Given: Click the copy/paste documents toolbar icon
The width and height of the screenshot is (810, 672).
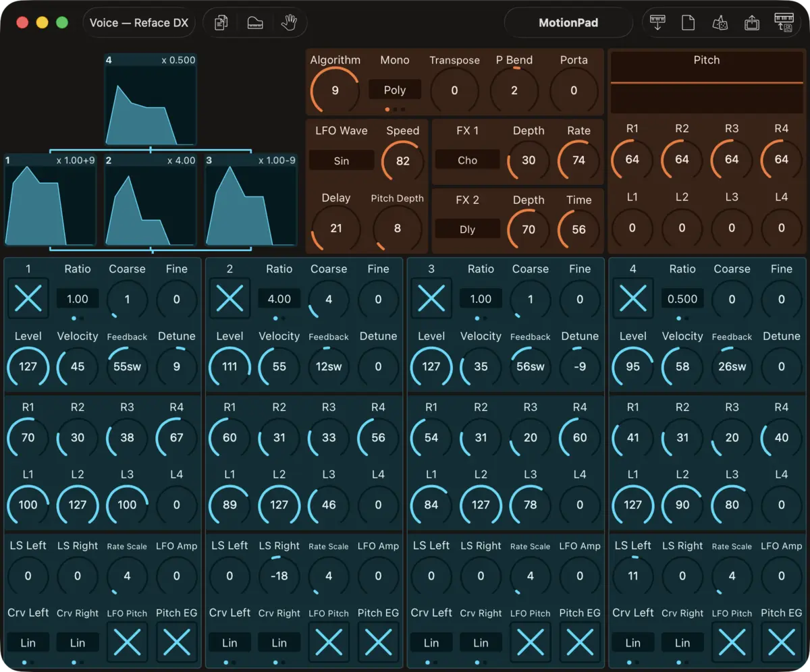Looking at the screenshot, I should pyautogui.click(x=221, y=23).
